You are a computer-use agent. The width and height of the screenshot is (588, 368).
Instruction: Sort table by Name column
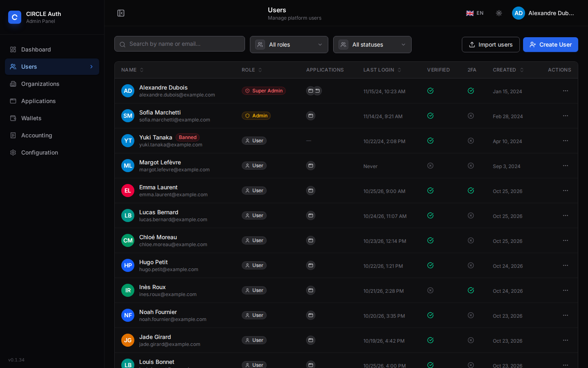coord(133,70)
